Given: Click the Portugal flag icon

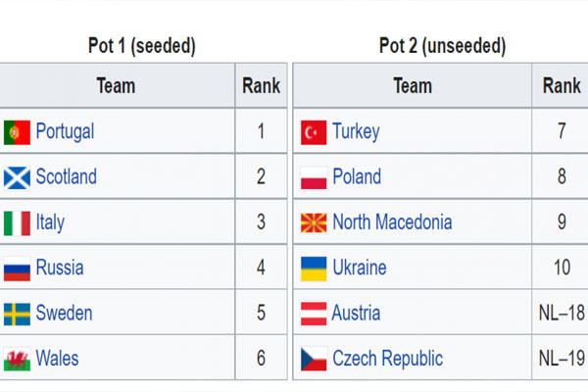Looking at the screenshot, I should coord(17,132).
